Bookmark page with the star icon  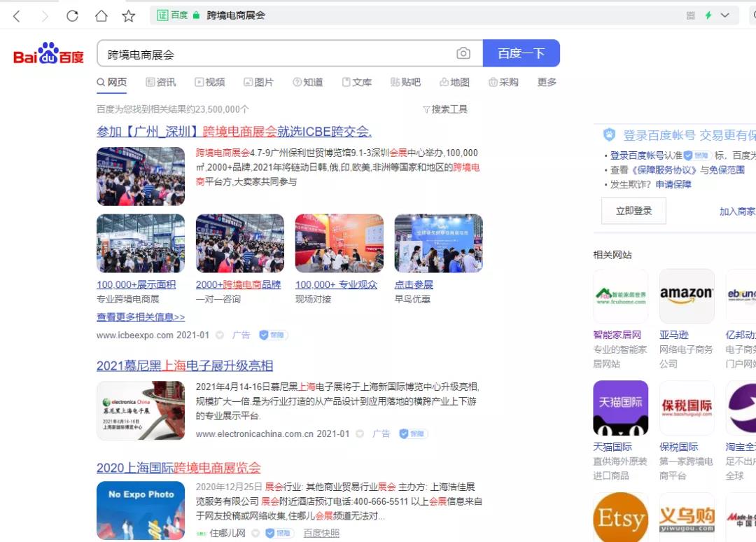pos(128,16)
